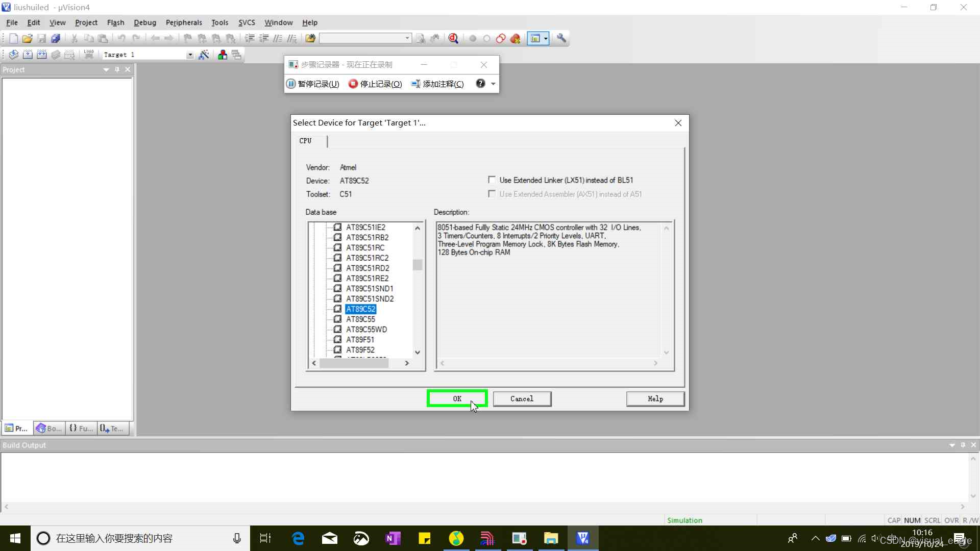Image resolution: width=980 pixels, height=551 pixels.
Task: Click the Load toolbar icon
Action: 90,55
